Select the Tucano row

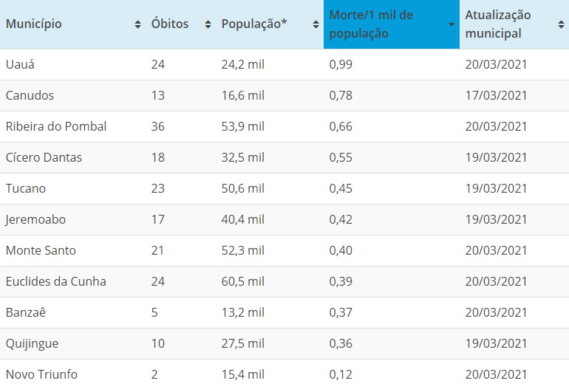pyautogui.click(x=26, y=188)
